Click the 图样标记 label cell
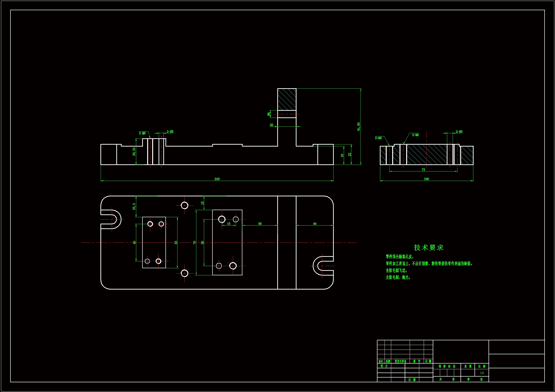Image resolution: width=555 pixels, height=392 pixels. pyautogui.click(x=447, y=366)
